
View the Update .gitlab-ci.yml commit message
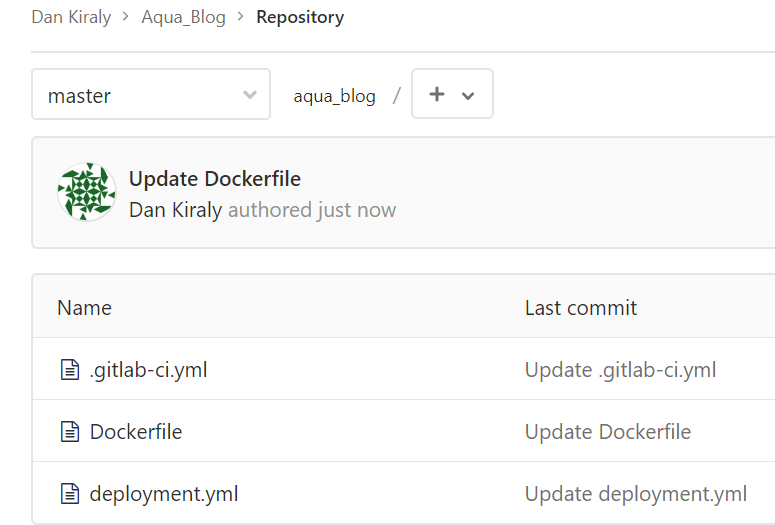(620, 370)
